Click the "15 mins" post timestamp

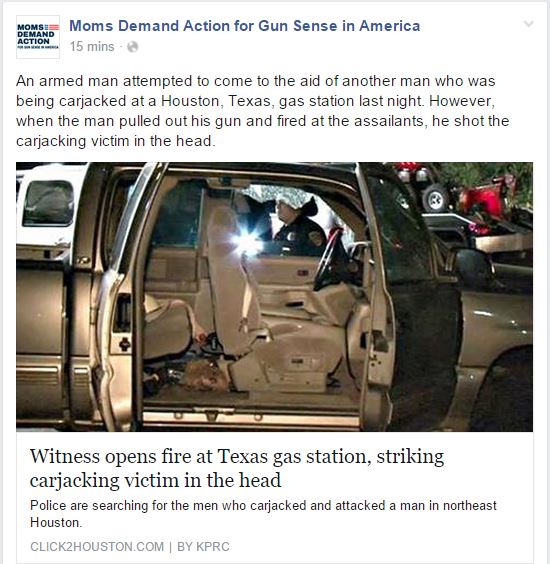(x=92, y=46)
